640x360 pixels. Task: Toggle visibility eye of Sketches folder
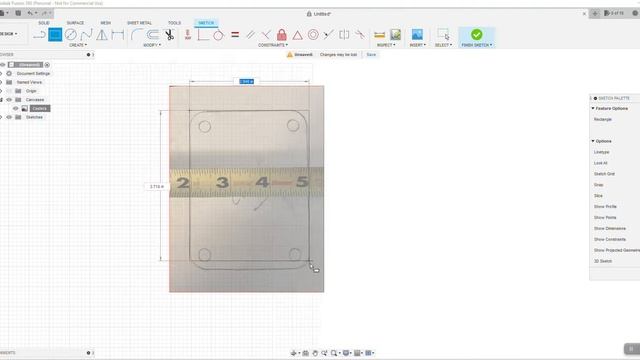tap(9, 117)
